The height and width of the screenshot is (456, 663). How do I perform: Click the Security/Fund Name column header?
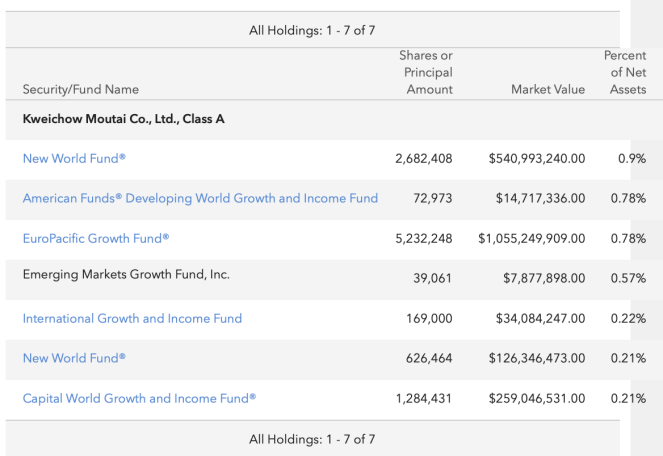(81, 89)
